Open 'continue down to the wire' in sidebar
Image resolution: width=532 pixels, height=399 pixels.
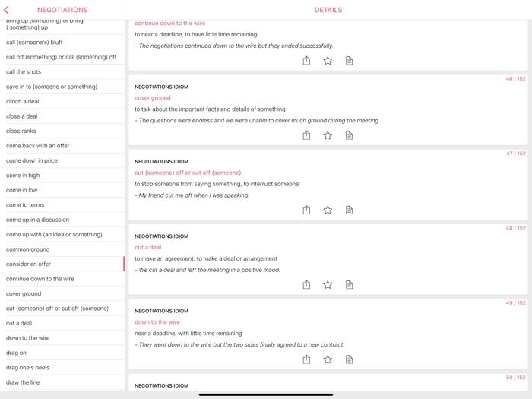point(62,279)
